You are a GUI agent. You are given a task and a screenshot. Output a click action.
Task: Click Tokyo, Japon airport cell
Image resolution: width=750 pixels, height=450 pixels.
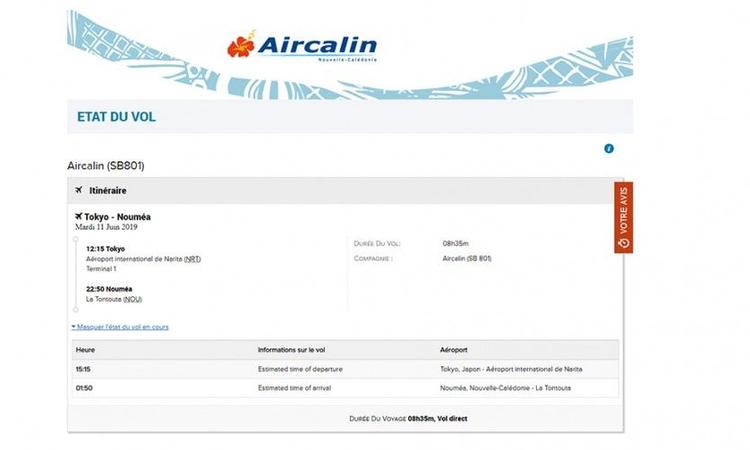pyautogui.click(x=511, y=369)
